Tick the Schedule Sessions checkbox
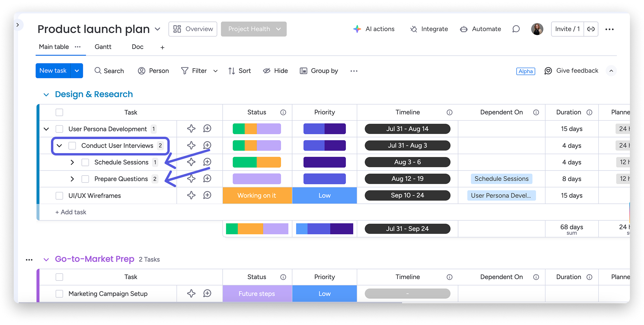Screen dimensions: 644x325 point(85,162)
